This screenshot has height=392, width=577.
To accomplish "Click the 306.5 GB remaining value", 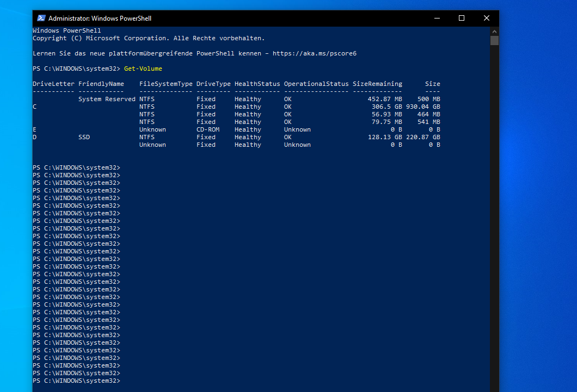I will point(386,107).
